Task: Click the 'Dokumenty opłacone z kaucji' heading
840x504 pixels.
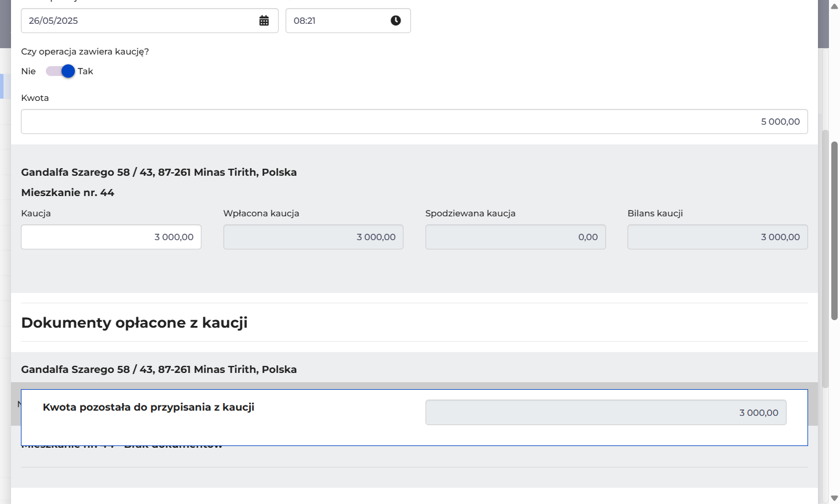Action: pyautogui.click(x=135, y=323)
